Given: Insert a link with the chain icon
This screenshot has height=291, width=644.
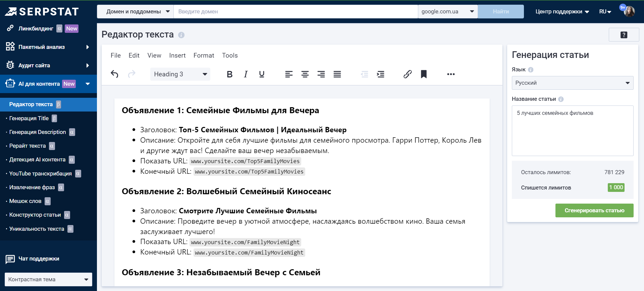Looking at the screenshot, I should click(408, 74).
